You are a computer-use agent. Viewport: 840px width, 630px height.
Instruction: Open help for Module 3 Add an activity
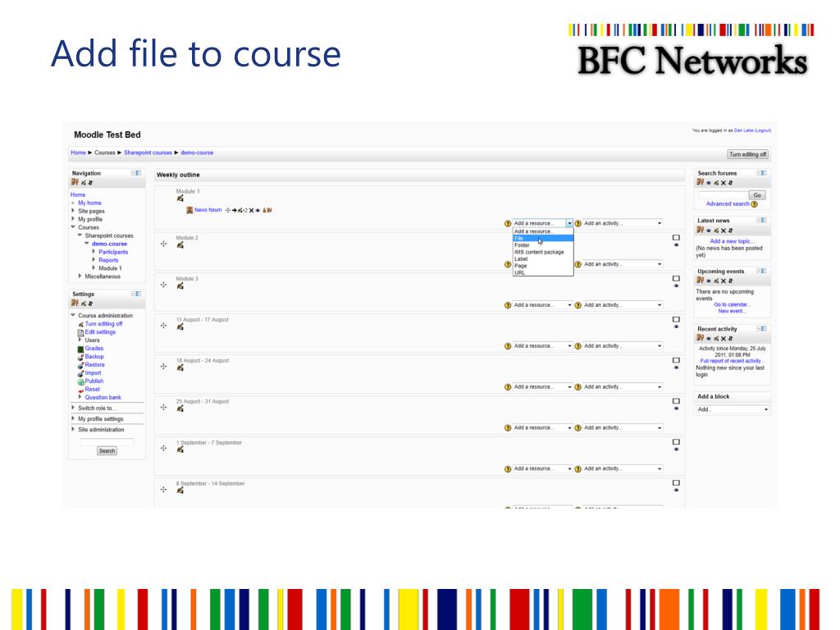578,305
